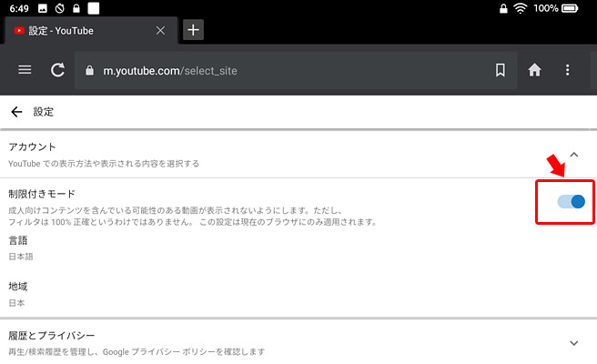Viewport: 597px width, 364px height.
Task: Tap the 履歴とプライバシー heading
Action: (x=51, y=336)
